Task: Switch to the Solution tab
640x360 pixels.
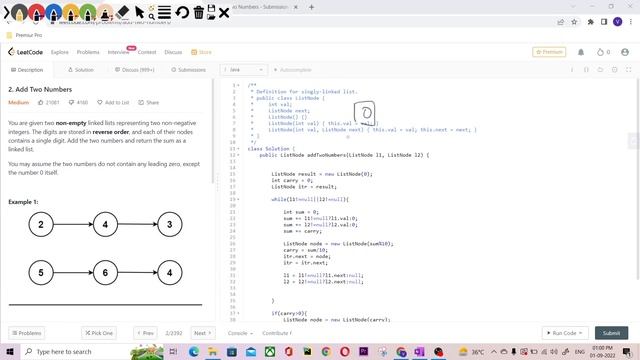Action: point(81,70)
